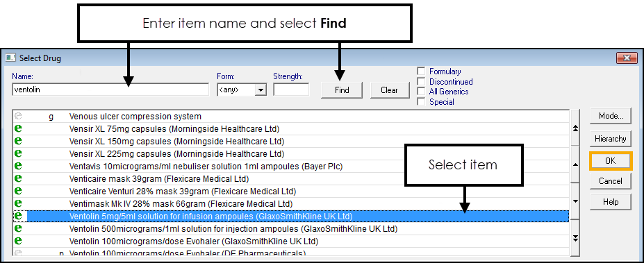Viewport: 644px width, 263px height.
Task: Select Ventolin 100micrograms/dose Evohaler GlaxoSmithKline row
Action: pyautogui.click(x=290, y=241)
